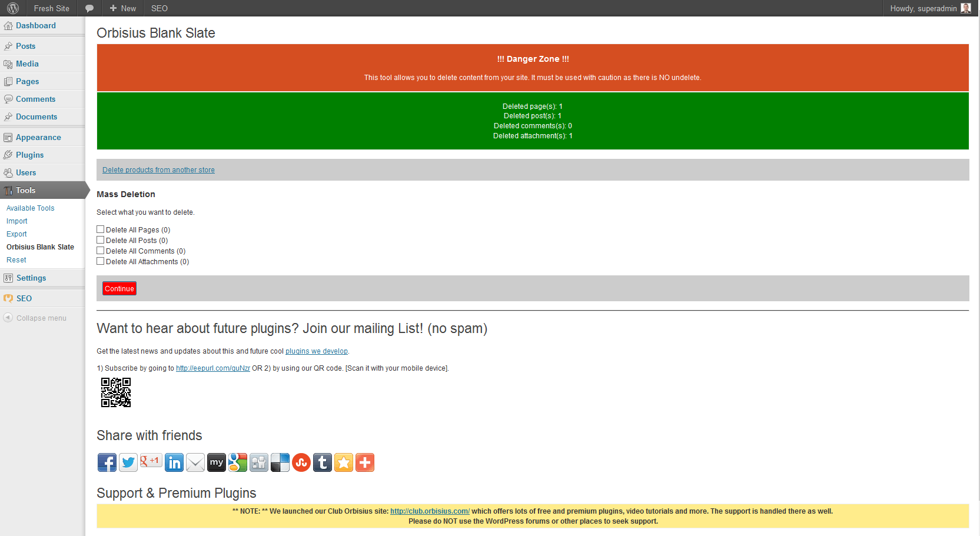
Task: Share on Digg icon
Action: (x=259, y=462)
